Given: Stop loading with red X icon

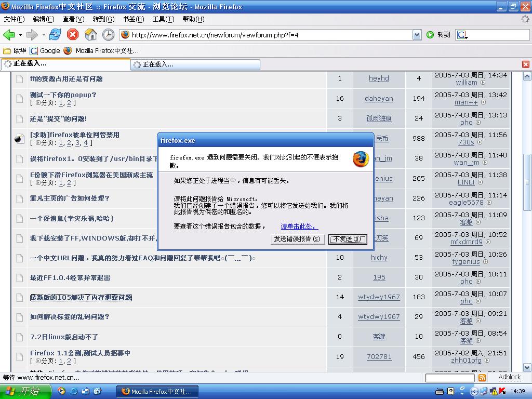Looking at the screenshot, I should (x=73, y=34).
